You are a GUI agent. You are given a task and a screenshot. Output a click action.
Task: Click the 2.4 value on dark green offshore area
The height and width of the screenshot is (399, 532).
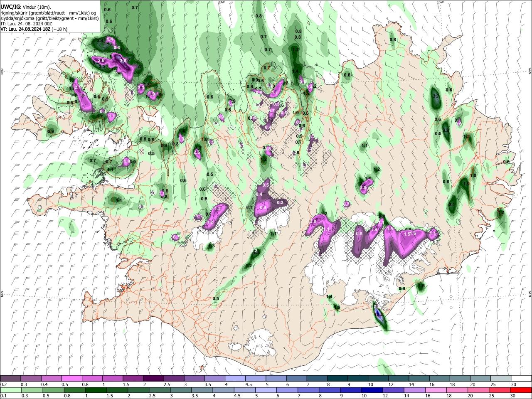click(100, 41)
